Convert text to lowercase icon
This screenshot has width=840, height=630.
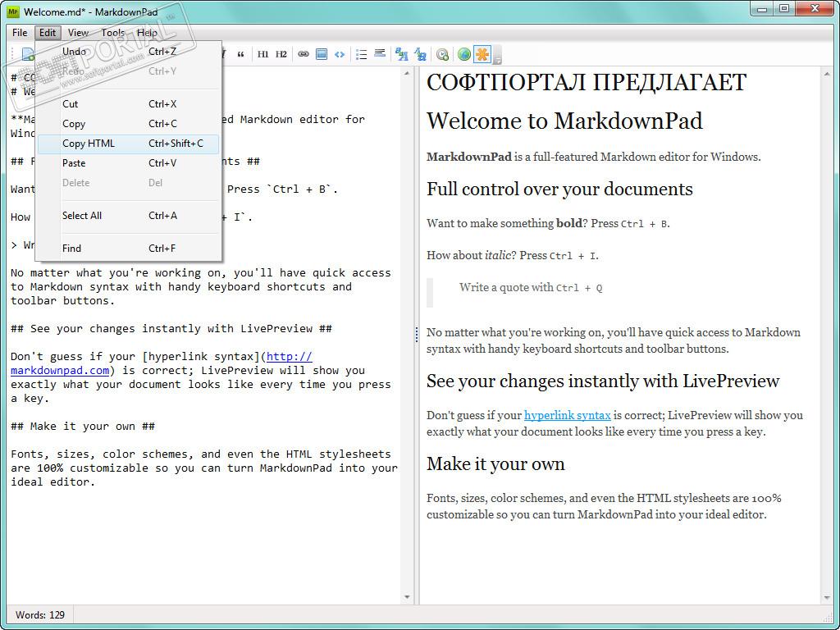pyautogui.click(x=420, y=54)
